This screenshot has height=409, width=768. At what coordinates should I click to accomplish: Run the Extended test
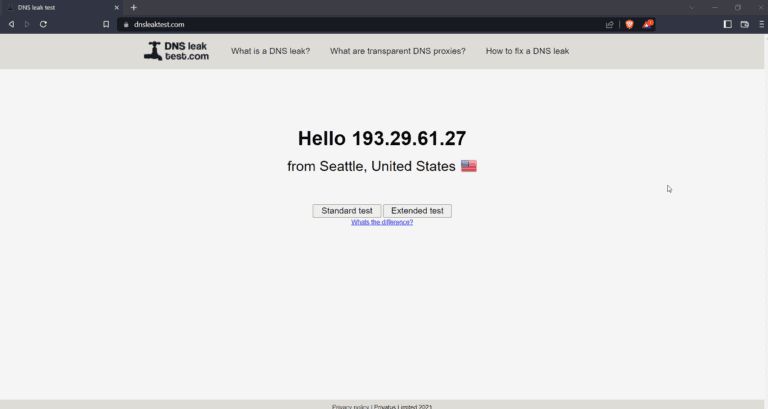(417, 211)
